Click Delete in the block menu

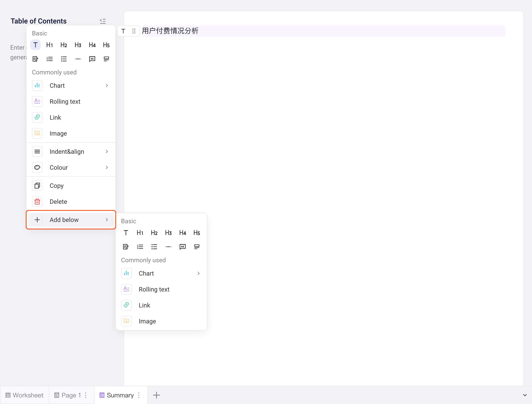click(71, 202)
